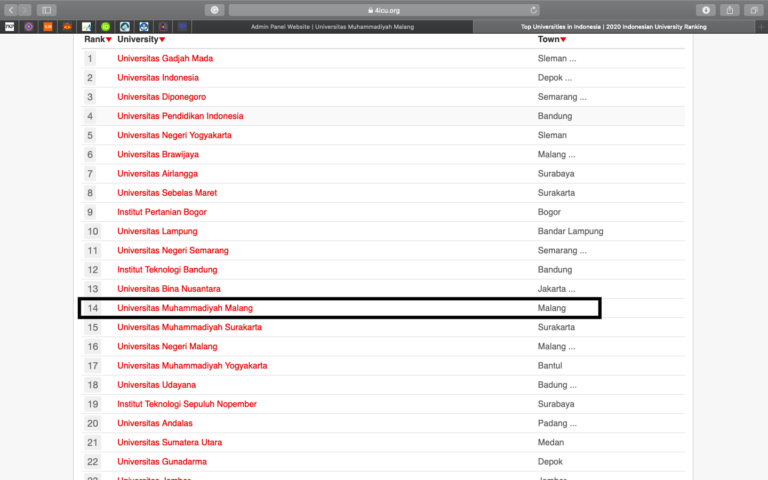Open Universitas Udayana link

click(156, 384)
